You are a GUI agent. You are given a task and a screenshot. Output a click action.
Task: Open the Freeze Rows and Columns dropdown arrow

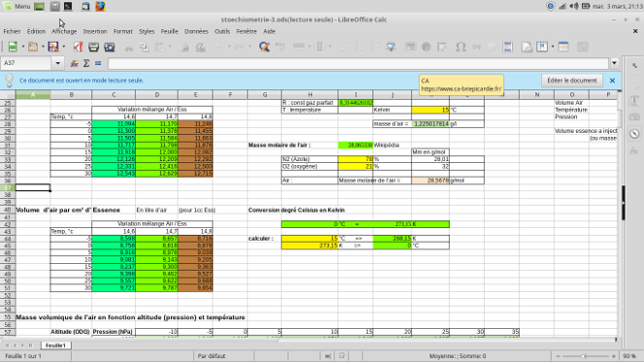pos(553,47)
